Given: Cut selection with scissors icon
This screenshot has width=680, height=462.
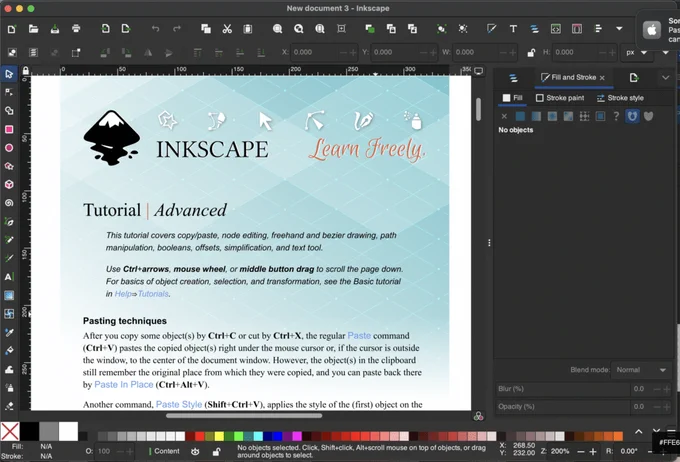Looking at the screenshot, I should [227, 29].
